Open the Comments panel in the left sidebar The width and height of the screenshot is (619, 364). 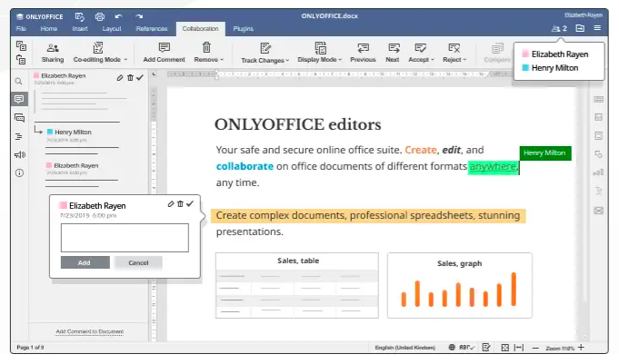click(x=19, y=99)
